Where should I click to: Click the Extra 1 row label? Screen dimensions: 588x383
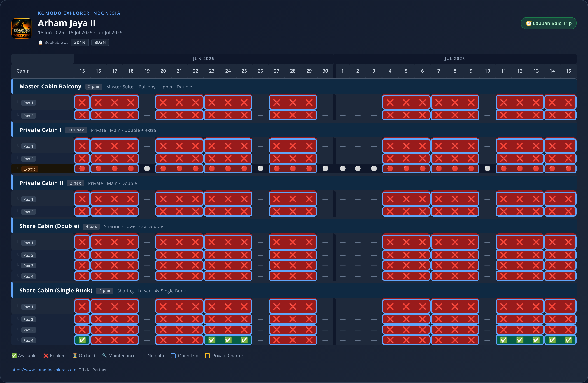[30, 169]
